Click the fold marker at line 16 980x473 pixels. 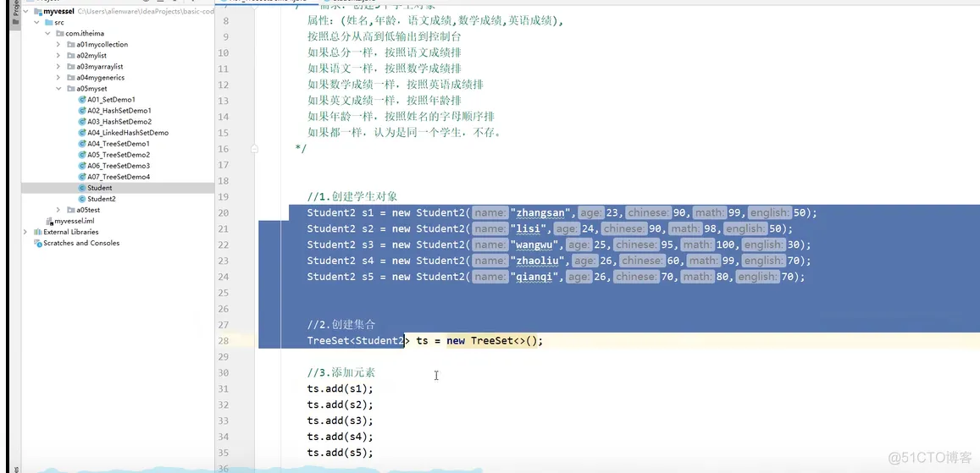tap(254, 149)
